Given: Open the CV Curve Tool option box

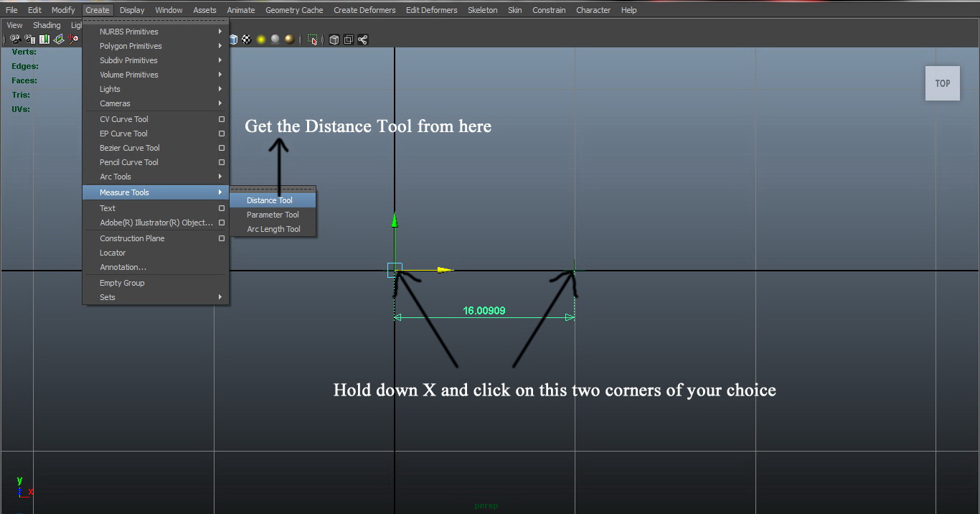Looking at the screenshot, I should click(x=222, y=119).
